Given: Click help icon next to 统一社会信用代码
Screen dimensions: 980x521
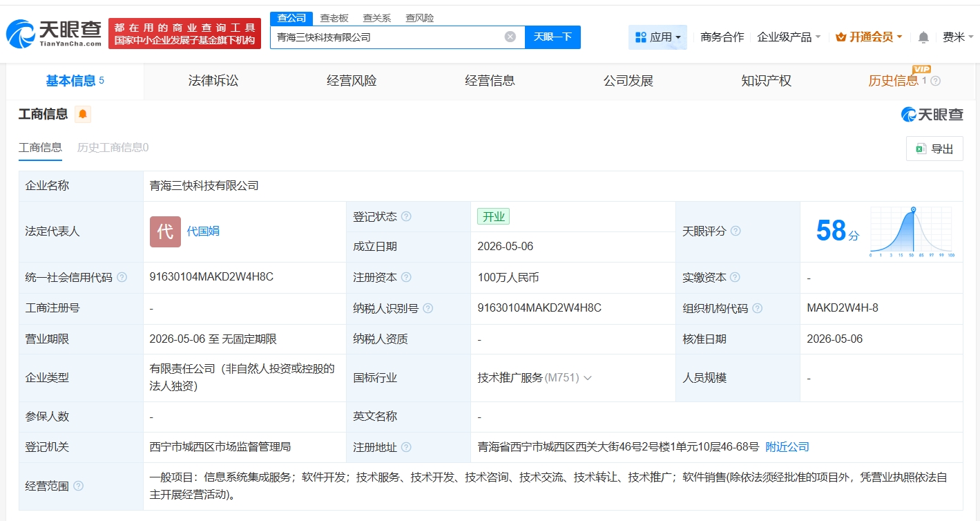Looking at the screenshot, I should click(122, 277).
